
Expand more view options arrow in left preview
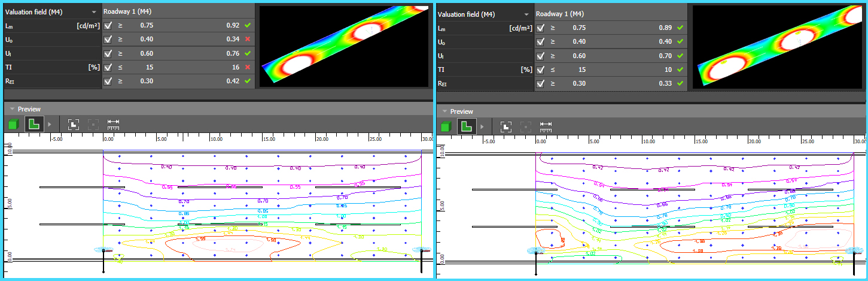49,125
